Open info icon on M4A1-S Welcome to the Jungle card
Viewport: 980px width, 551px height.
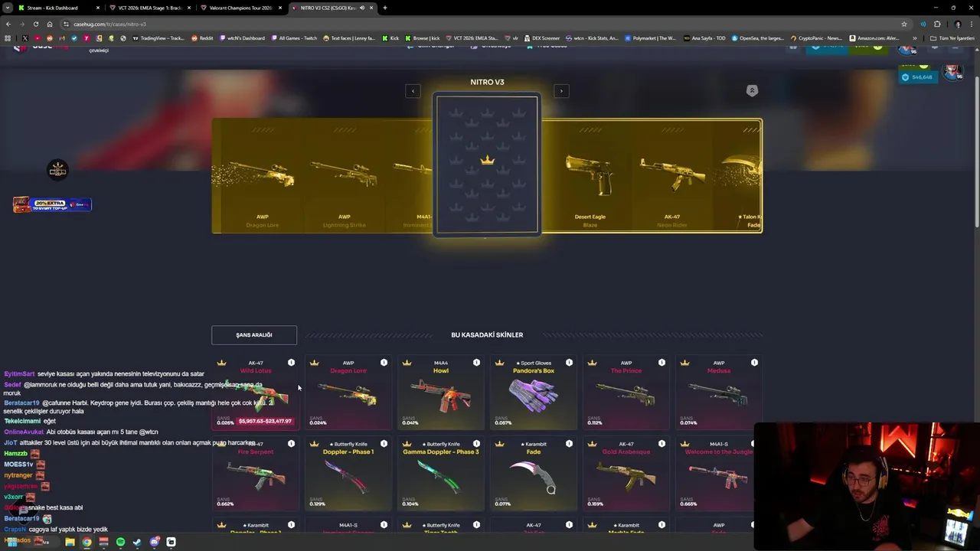[754, 444]
